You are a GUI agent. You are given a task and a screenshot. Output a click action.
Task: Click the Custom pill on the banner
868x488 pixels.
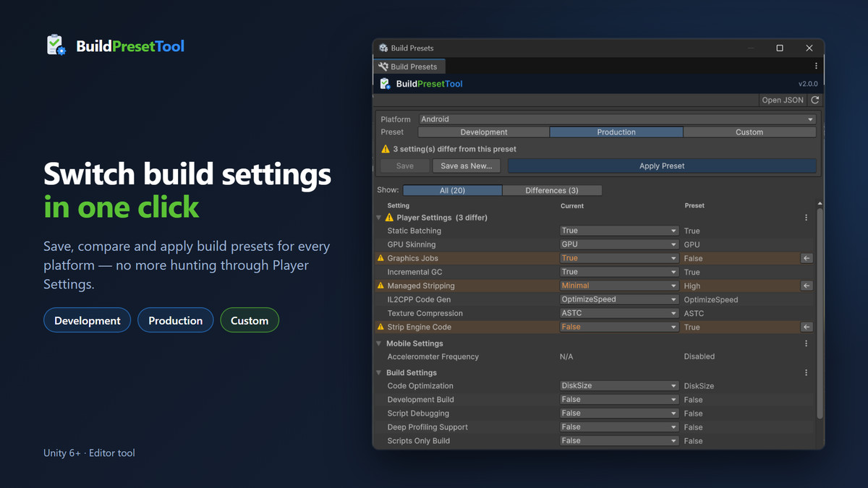tap(250, 320)
